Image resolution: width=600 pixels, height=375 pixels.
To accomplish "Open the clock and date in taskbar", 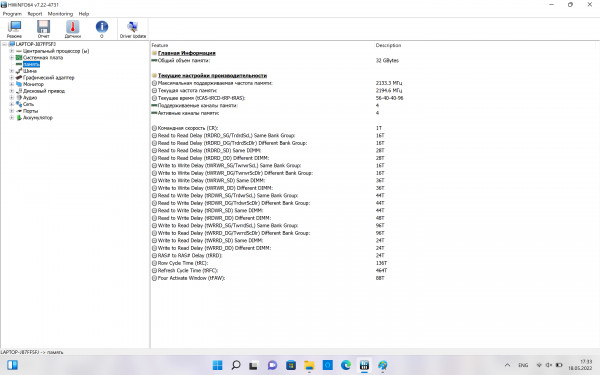I will 581,365.
